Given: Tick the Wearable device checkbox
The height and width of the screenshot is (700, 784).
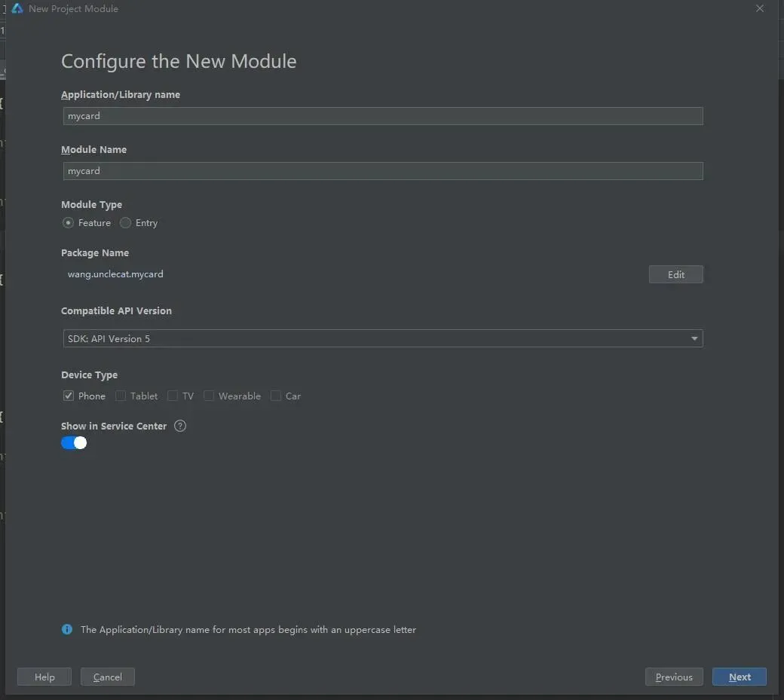Looking at the screenshot, I should 209,396.
